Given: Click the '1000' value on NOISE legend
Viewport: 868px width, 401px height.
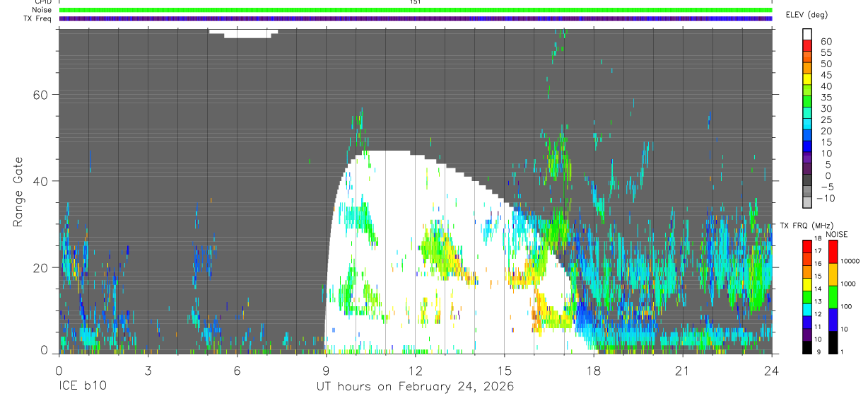Looking at the screenshot, I should click(847, 284).
